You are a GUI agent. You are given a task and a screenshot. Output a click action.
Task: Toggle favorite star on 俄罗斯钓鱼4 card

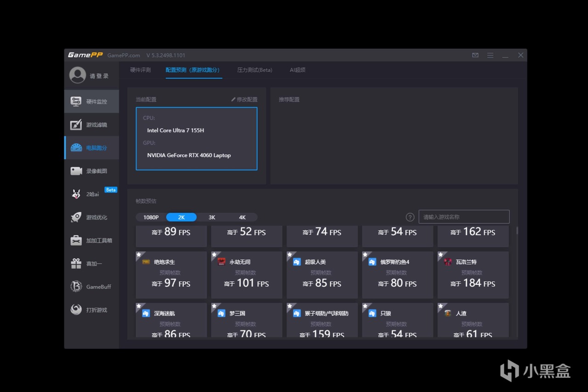[x=365, y=254]
